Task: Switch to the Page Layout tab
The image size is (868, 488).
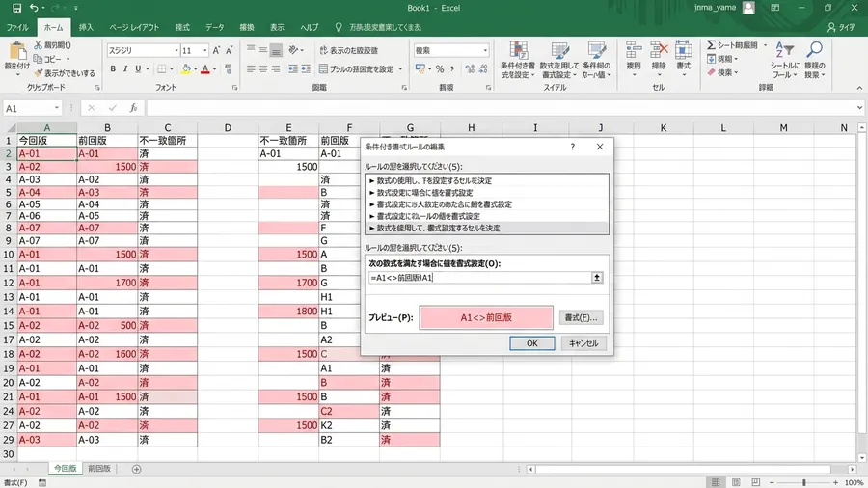Action: point(133,27)
